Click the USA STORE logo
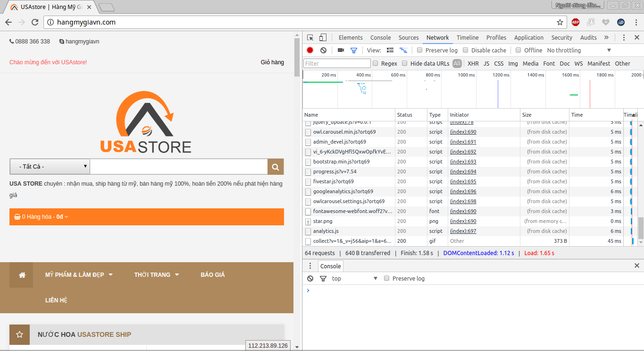644x351 pixels. (146, 122)
